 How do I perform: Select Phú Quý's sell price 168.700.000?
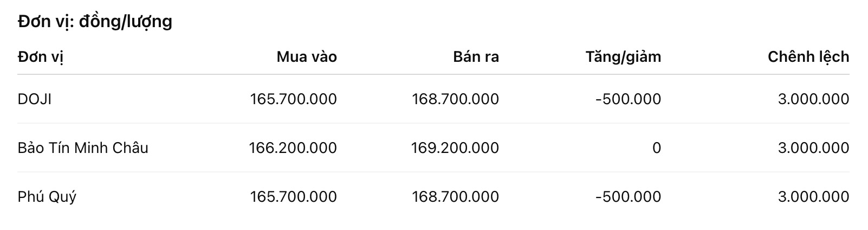pyautogui.click(x=455, y=196)
